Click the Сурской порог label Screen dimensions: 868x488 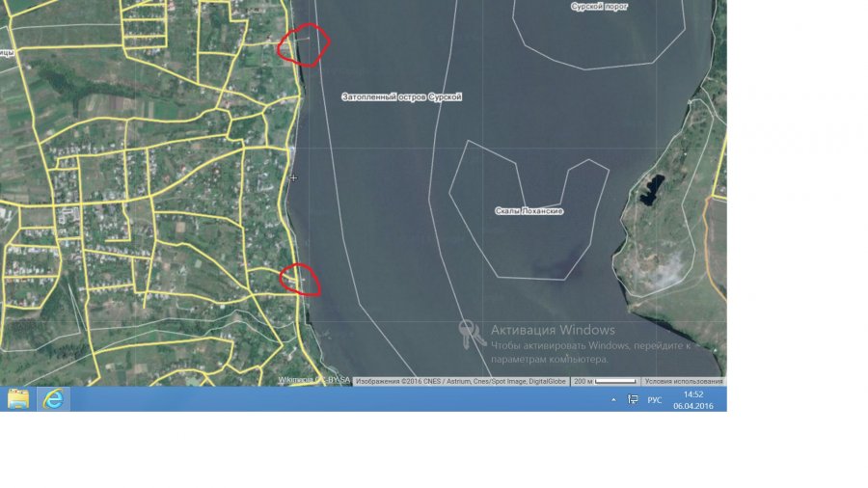pyautogui.click(x=600, y=6)
